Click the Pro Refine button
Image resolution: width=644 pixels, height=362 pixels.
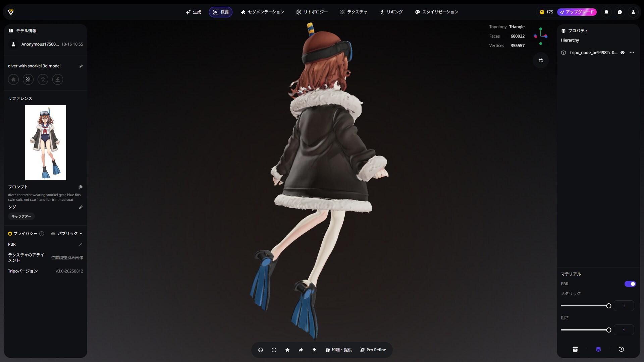click(373, 350)
